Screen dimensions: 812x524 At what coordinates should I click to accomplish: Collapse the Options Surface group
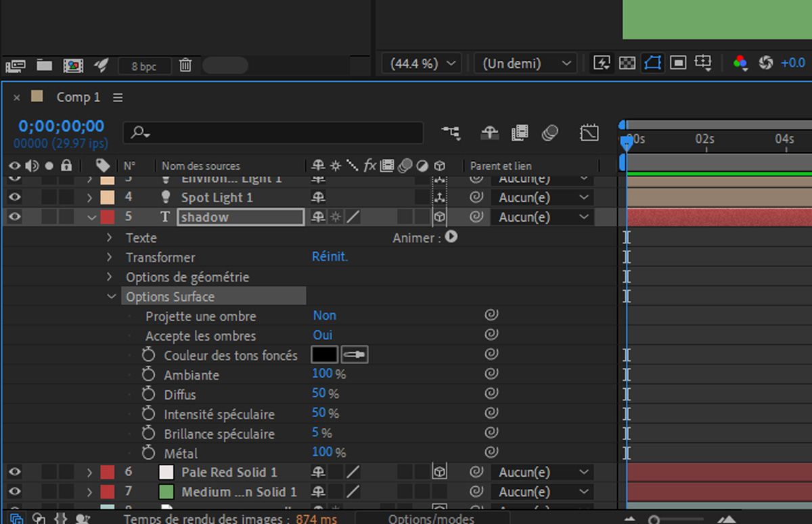111,296
